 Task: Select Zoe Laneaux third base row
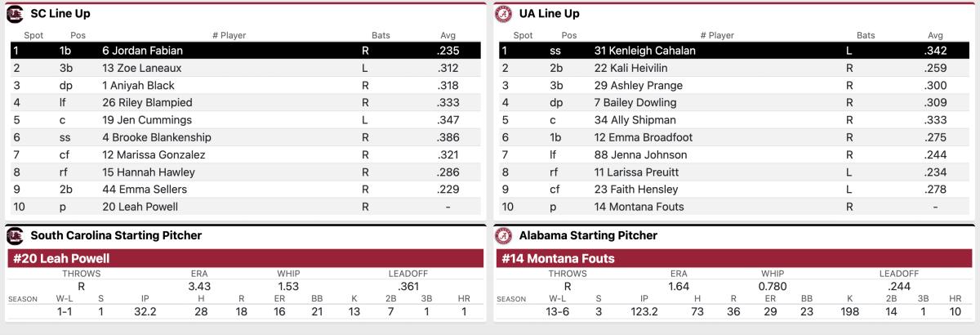pos(245,68)
